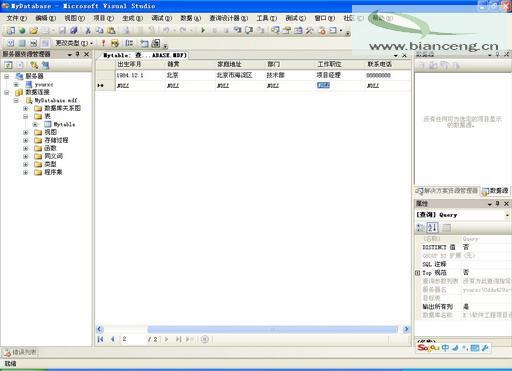This screenshot has height=371, width=512.
Task: Click the Cut scissors icon
Action: pyautogui.click(x=88, y=31)
